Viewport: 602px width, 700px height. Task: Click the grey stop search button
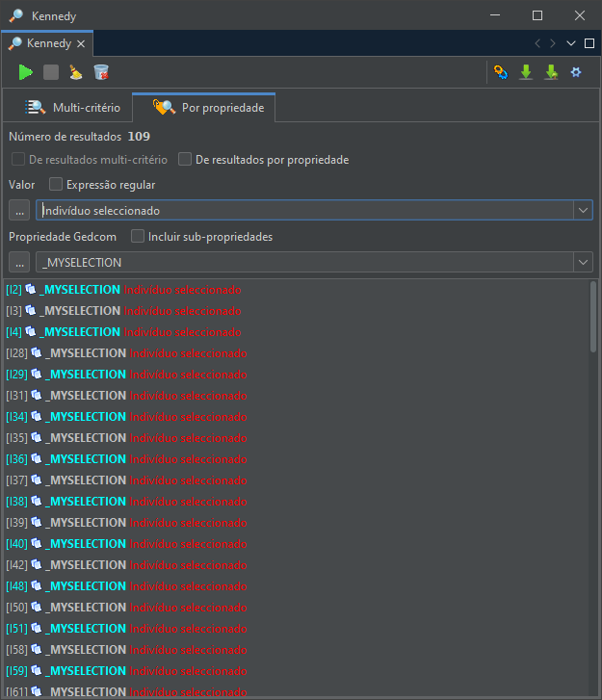pos(51,72)
